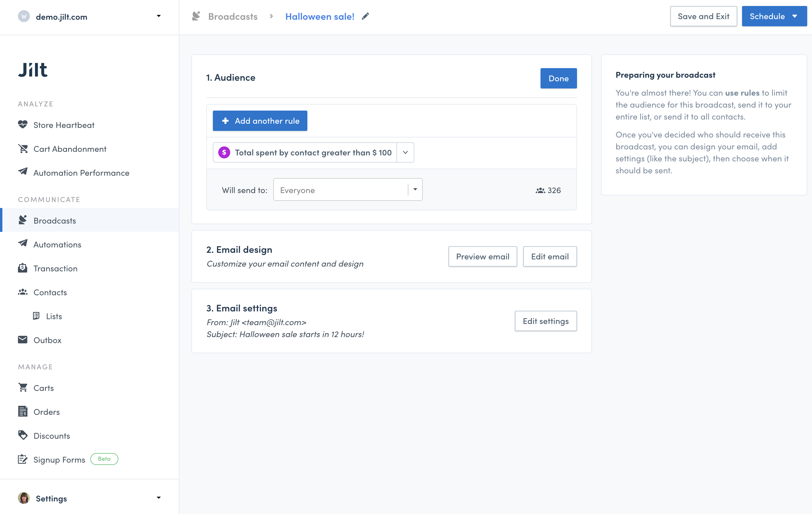
Task: Click the bold 'use rules' text
Action: (x=742, y=93)
